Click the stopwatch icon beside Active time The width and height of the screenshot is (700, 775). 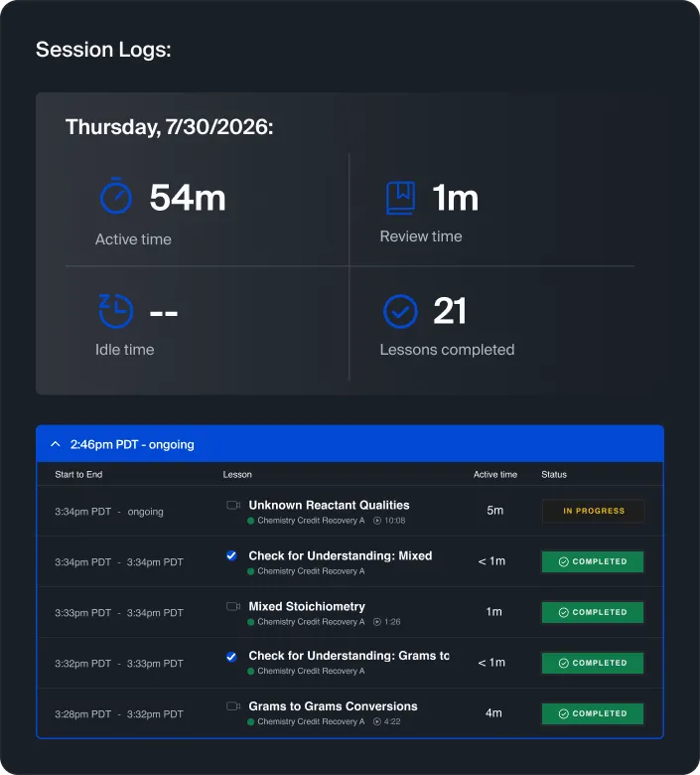pos(116,196)
